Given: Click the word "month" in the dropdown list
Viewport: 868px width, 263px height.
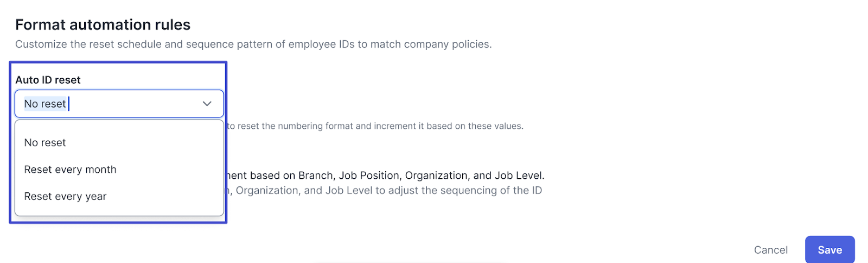Looking at the screenshot, I should [x=101, y=170].
